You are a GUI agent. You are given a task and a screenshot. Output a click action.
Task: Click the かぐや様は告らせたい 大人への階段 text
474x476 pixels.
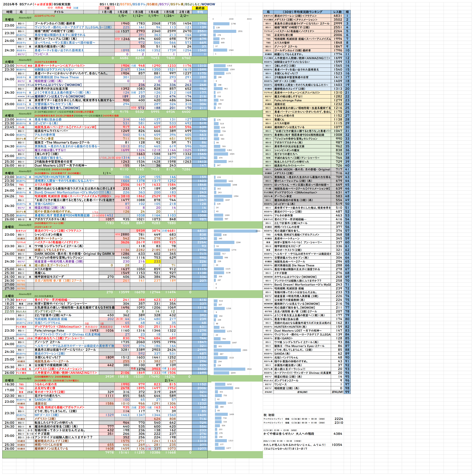point(289,434)
